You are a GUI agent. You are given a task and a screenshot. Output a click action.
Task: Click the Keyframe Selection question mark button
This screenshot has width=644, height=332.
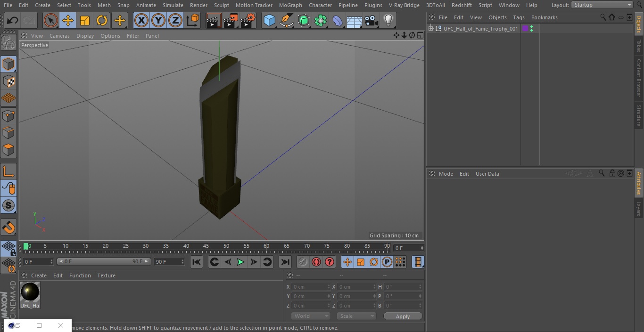[x=330, y=262]
